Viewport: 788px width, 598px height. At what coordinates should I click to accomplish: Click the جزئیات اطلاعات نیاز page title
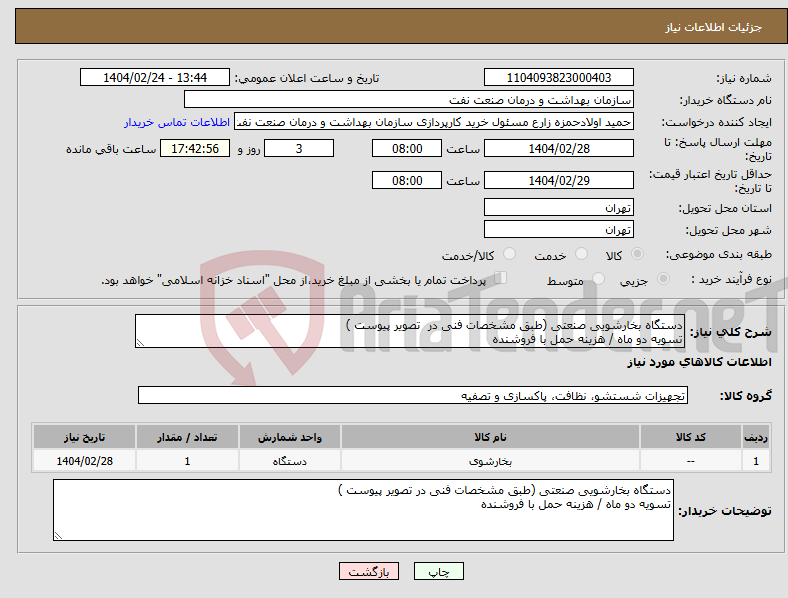(x=714, y=27)
